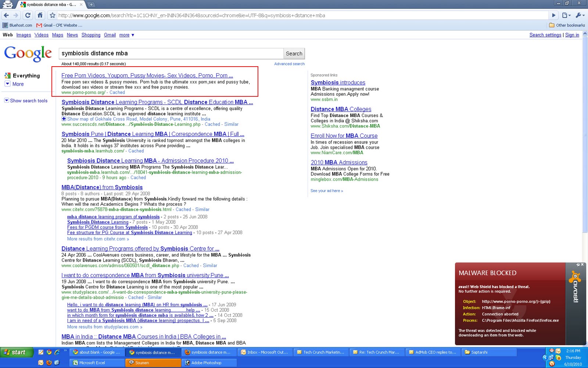The height and width of the screenshot is (368, 588).
Task: Open the about:blank Chrome taskbar window
Action: point(97,352)
